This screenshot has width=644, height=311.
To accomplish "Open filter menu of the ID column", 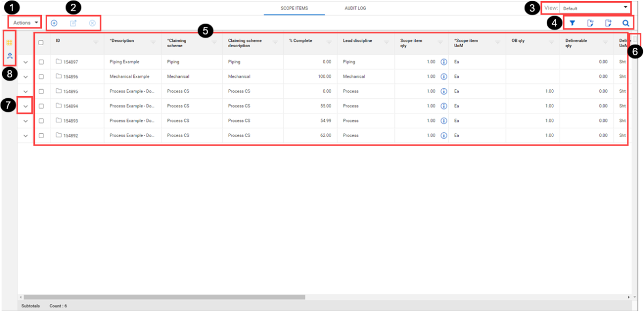I will coord(96,42).
